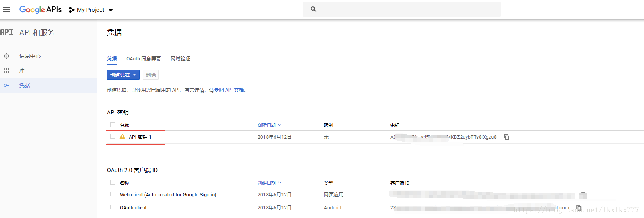Click the 限制 column header
The height and width of the screenshot is (218, 644).
[328, 125]
